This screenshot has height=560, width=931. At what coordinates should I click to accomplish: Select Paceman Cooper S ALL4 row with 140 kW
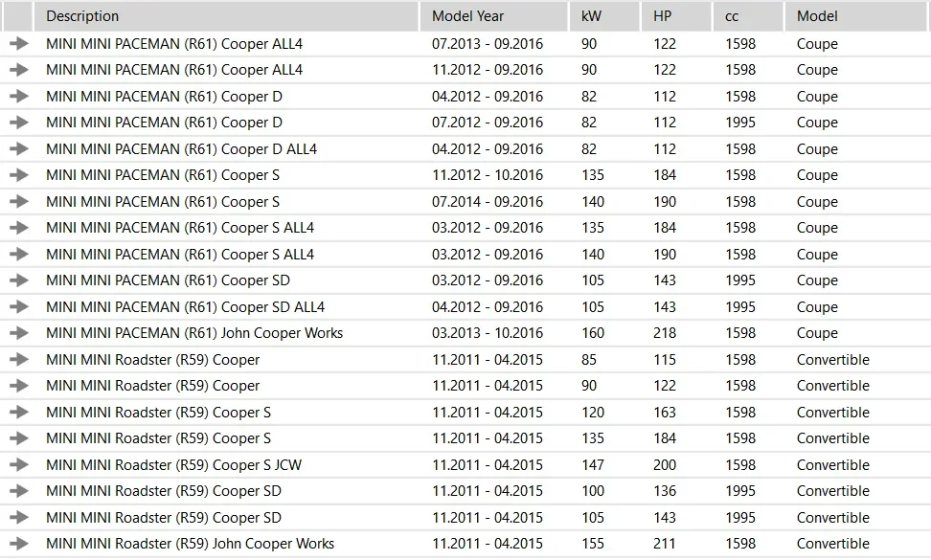tap(465, 255)
